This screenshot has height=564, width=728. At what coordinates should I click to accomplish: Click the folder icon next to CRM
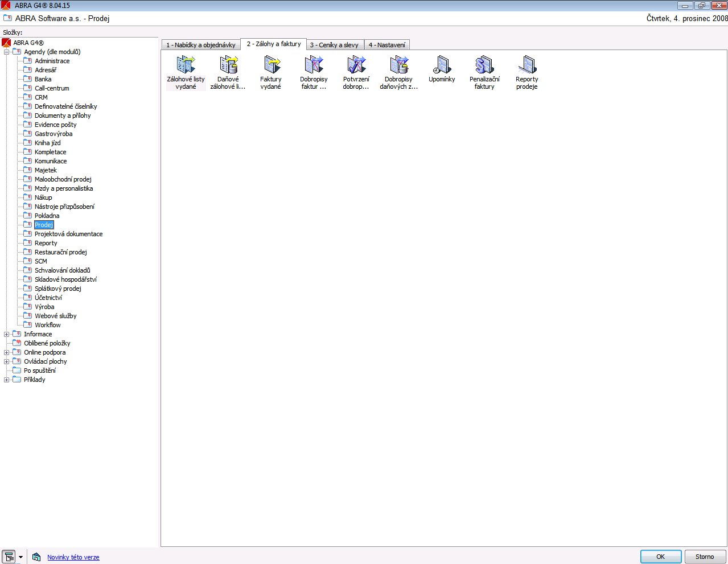pos(27,97)
